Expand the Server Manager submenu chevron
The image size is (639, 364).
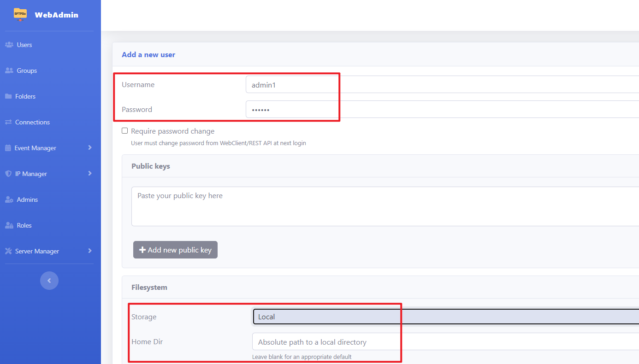90,251
